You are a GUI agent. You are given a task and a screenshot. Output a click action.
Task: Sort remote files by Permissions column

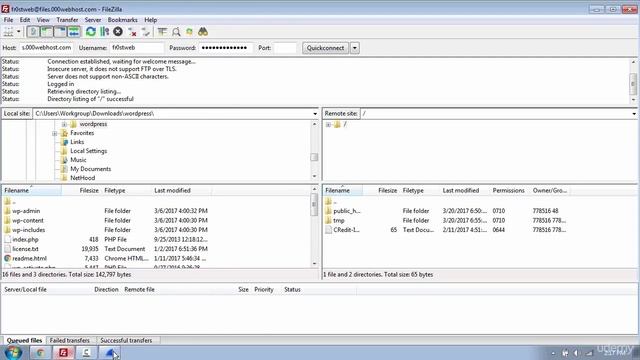[509, 191]
